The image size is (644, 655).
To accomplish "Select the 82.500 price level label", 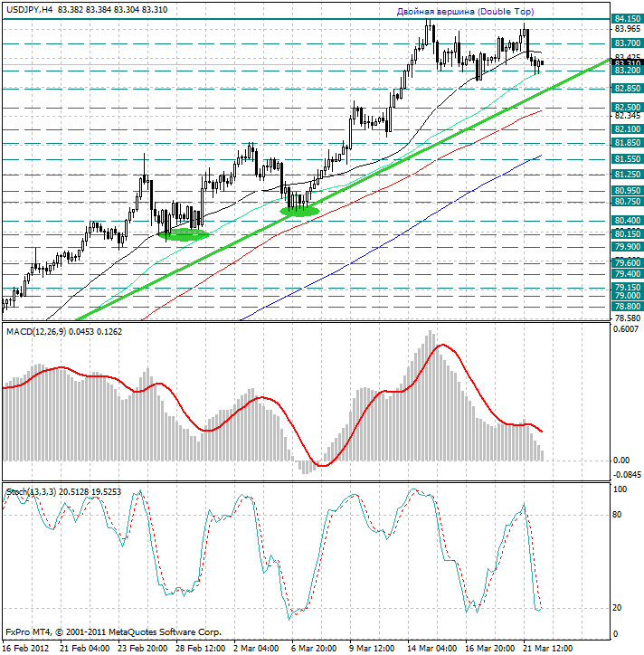I will 628,108.
